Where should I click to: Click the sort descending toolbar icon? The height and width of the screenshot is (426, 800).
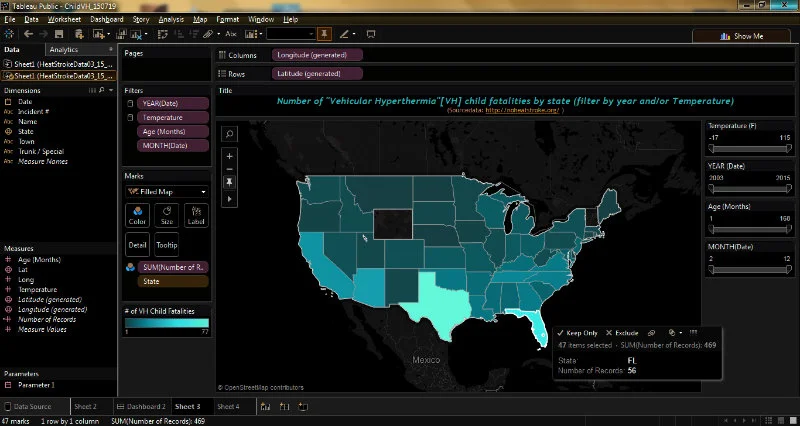[x=194, y=34]
